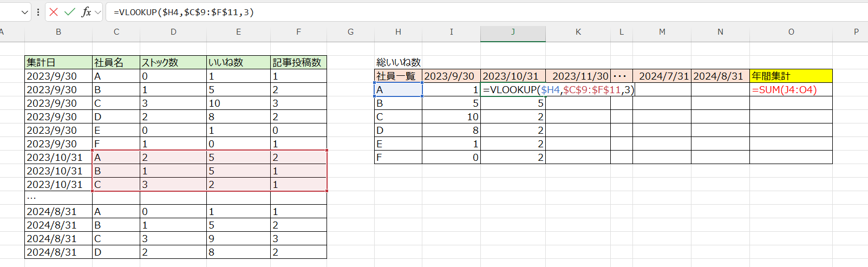Click the ellipsis header cell in column L
Viewport: 868px width, 267px height.
(x=622, y=76)
